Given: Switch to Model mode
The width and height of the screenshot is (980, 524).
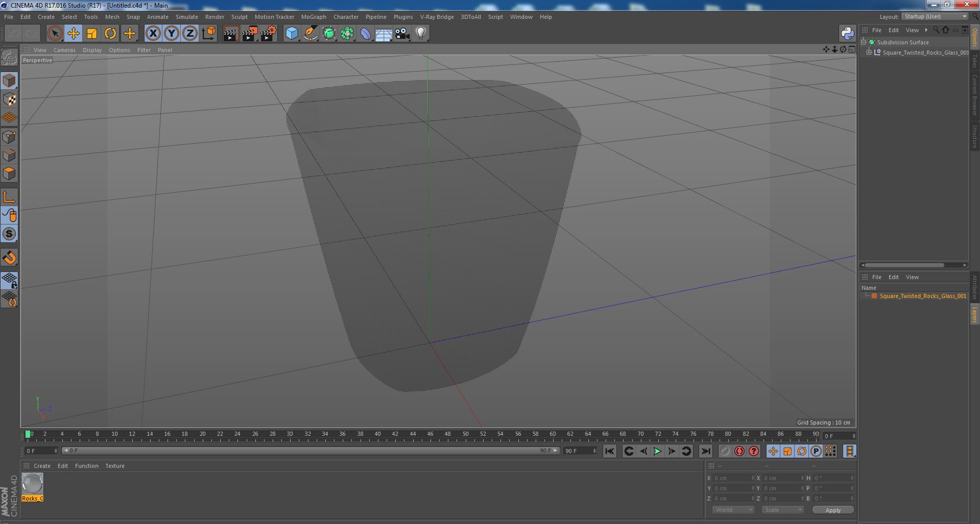Looking at the screenshot, I should (9, 81).
